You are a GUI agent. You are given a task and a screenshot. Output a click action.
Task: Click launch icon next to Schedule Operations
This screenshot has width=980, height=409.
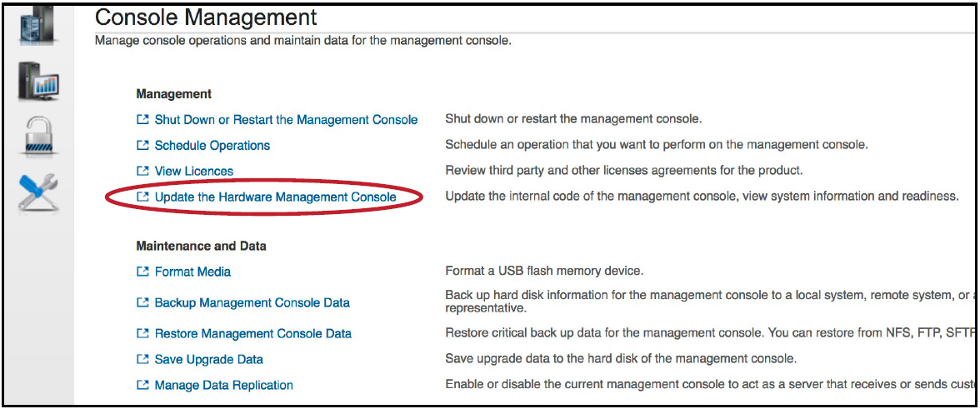pyautogui.click(x=142, y=145)
